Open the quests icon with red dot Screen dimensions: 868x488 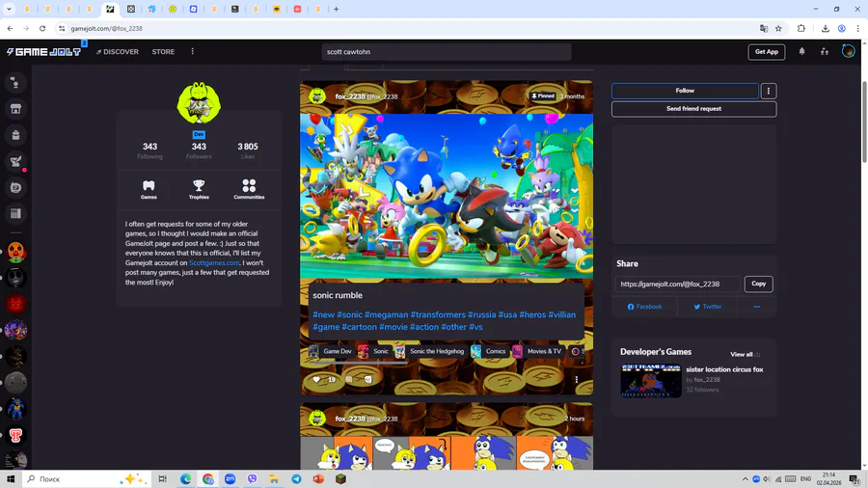(15, 162)
